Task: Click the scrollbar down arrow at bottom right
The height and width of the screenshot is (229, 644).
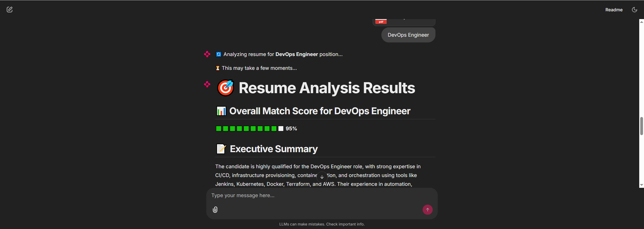Action: 641,185
